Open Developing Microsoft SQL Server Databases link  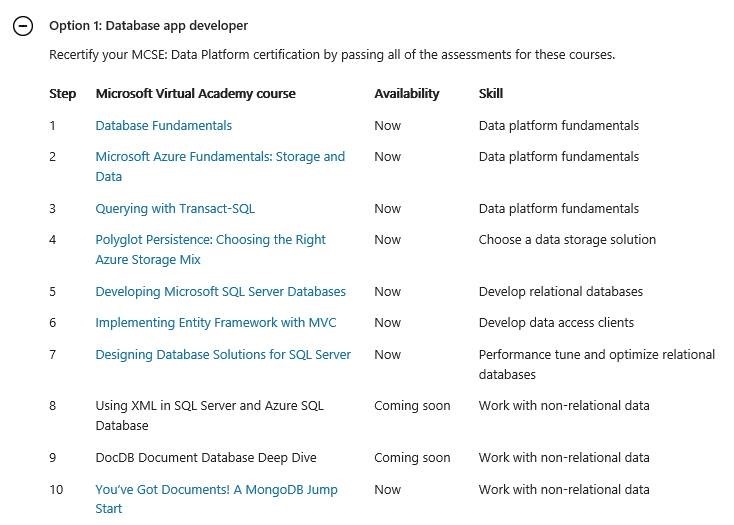pyautogui.click(x=220, y=292)
